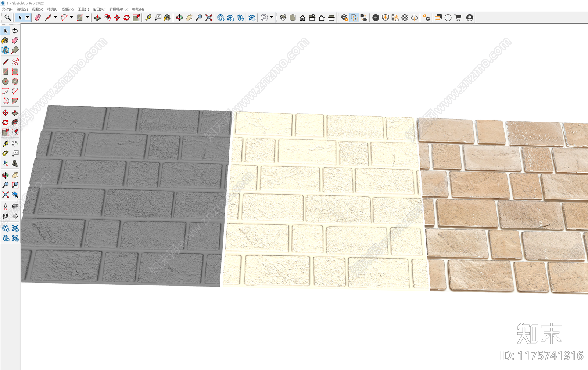588x370 pixels.
Task: Select the Rotated Rectangle tool in the left toolbar
Action: click(x=15, y=72)
